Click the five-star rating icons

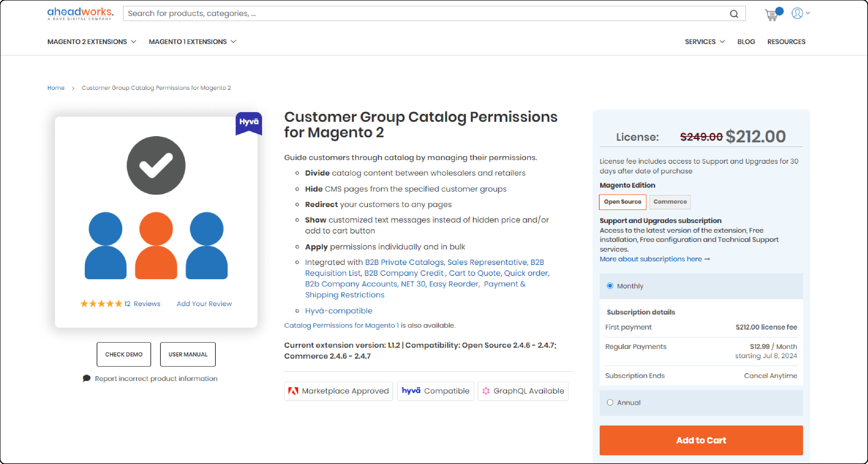(101, 304)
